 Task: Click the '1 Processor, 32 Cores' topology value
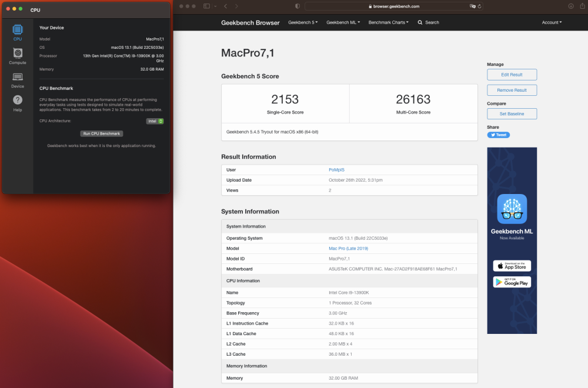coord(350,303)
